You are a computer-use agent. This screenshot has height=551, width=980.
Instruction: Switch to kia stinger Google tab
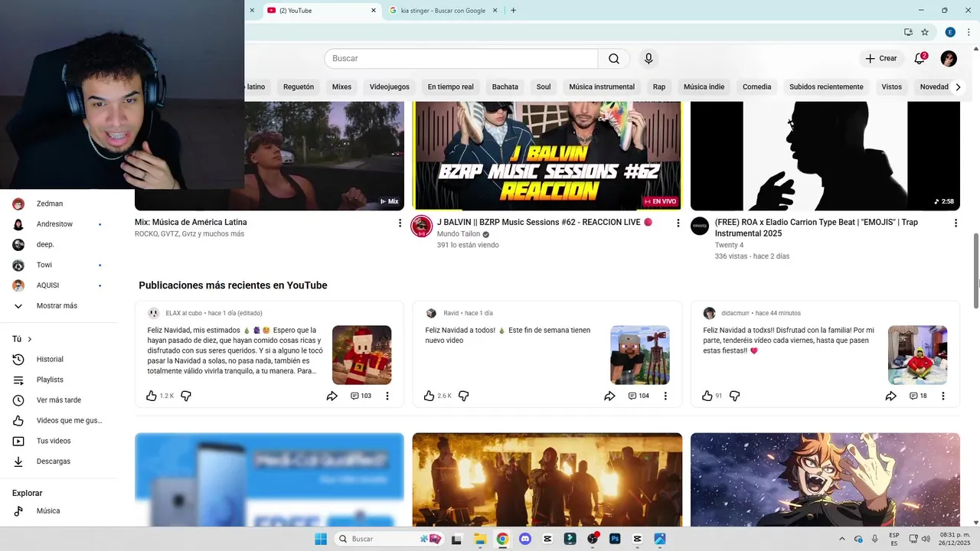(443, 11)
